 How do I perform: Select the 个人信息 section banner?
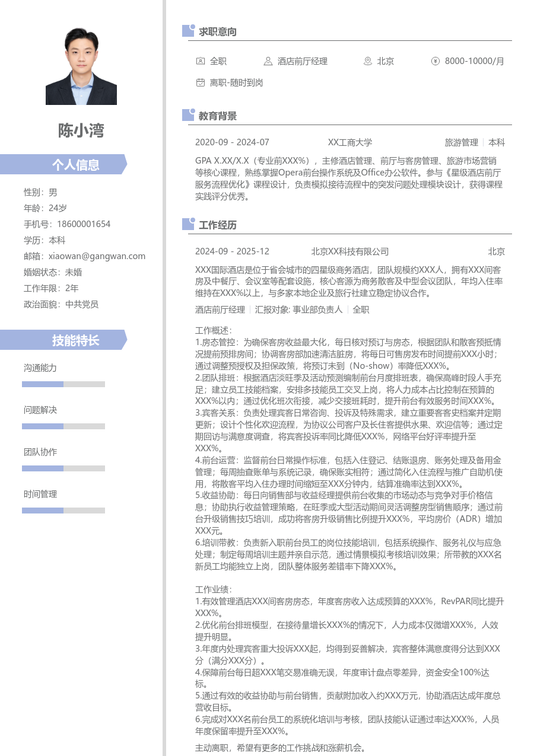pos(63,164)
